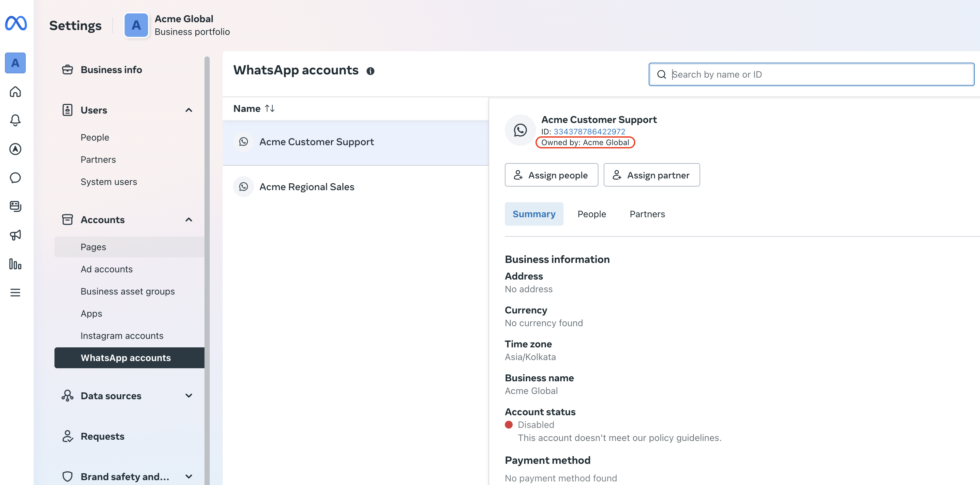Open the Home icon in left rail
Screen dimensions: 980x485
pyautogui.click(x=15, y=92)
